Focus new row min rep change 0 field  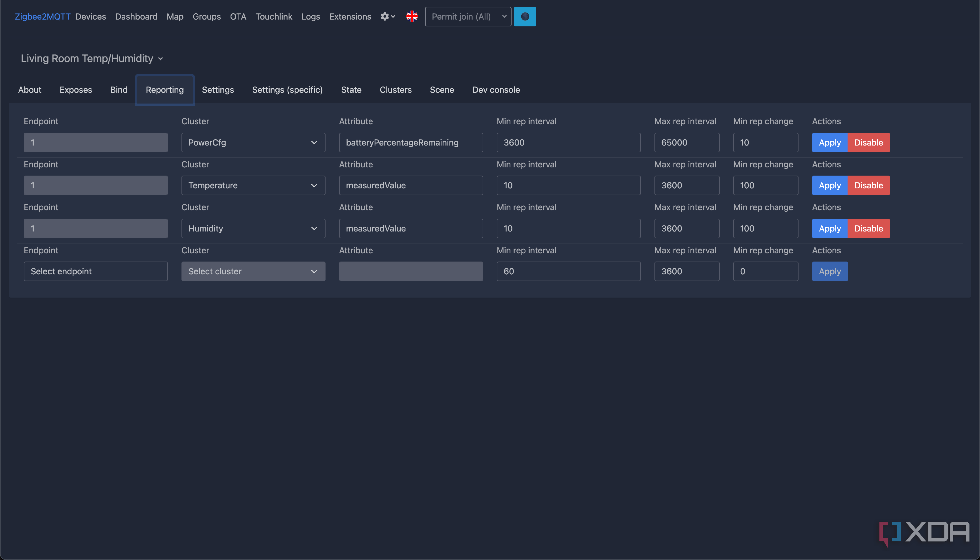pos(765,271)
